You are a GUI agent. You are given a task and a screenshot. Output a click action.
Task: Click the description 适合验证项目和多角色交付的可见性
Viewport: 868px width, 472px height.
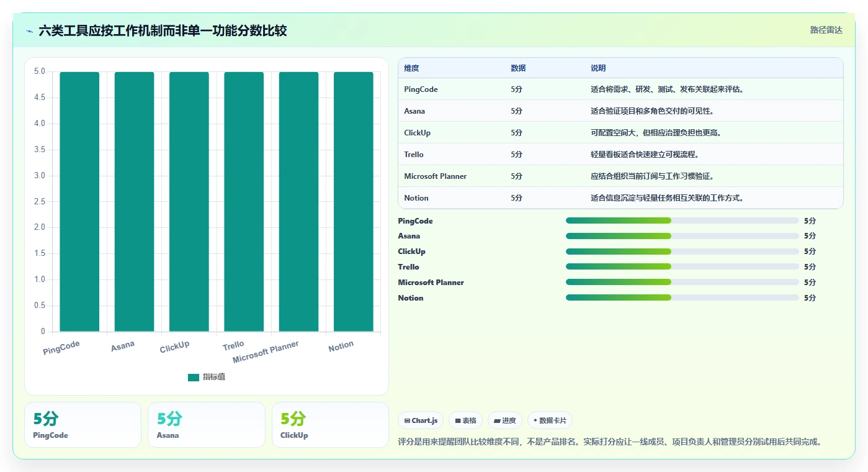[652, 111]
